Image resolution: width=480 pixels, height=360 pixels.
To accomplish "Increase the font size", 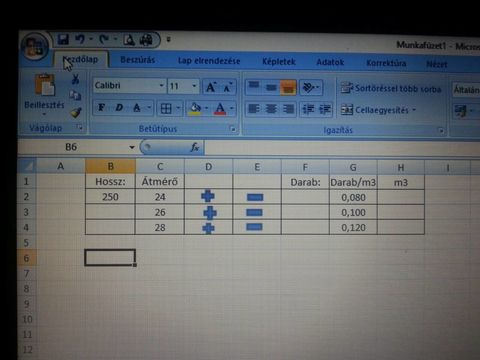I will (211, 87).
